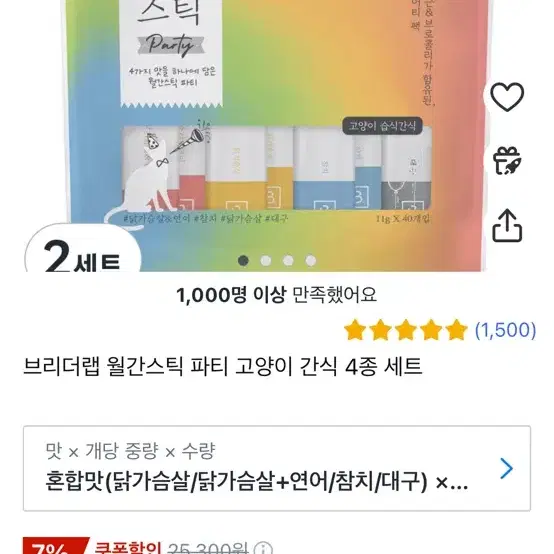Image resolution: width=554 pixels, height=554 pixels.
Task: Open the 브리더랩 월간스틱 파티 product title
Action: tap(223, 366)
